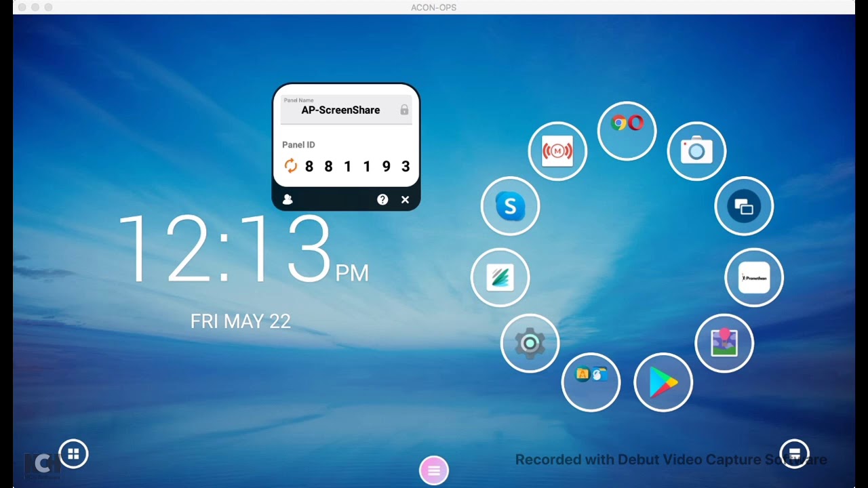Click the FRI MAY 22 date
Screen dimensions: 868x488
pos(241,321)
